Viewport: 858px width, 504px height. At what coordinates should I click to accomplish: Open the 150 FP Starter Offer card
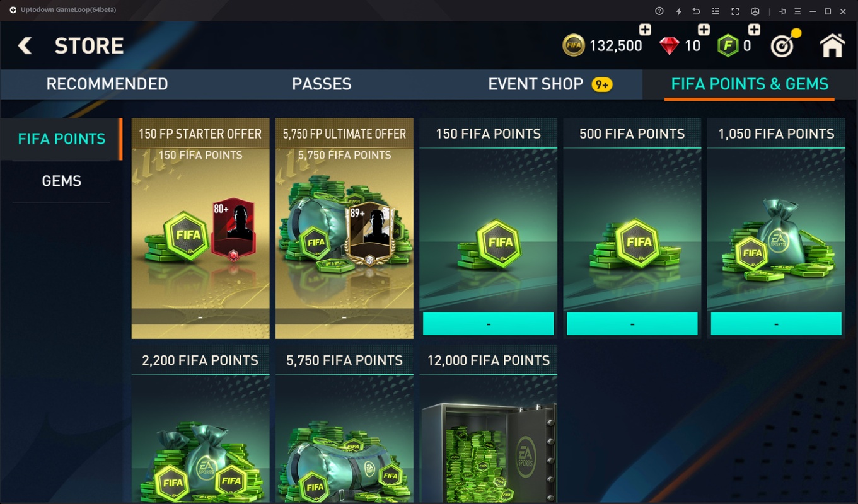click(x=200, y=228)
